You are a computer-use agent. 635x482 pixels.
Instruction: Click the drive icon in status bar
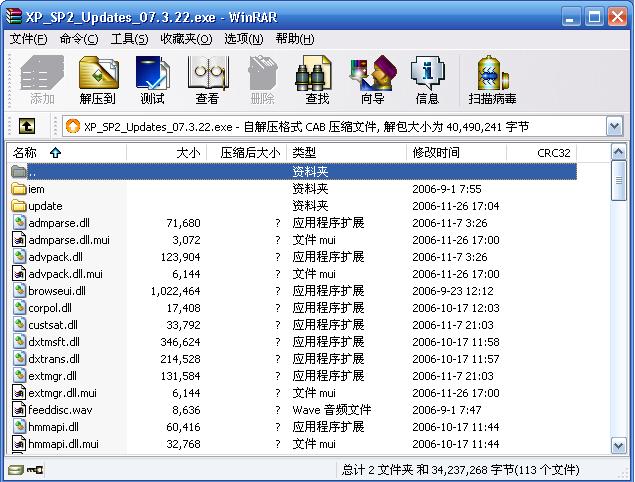tap(16, 470)
